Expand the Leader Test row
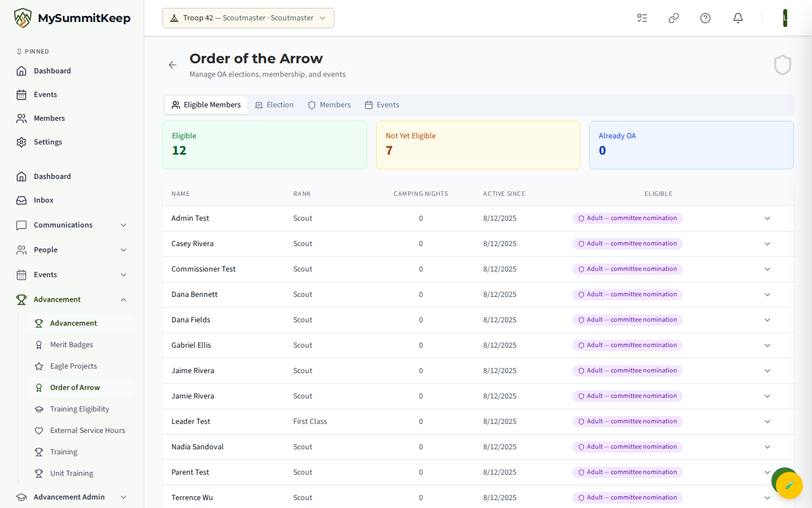This screenshot has height=508, width=812. pyautogui.click(x=767, y=422)
